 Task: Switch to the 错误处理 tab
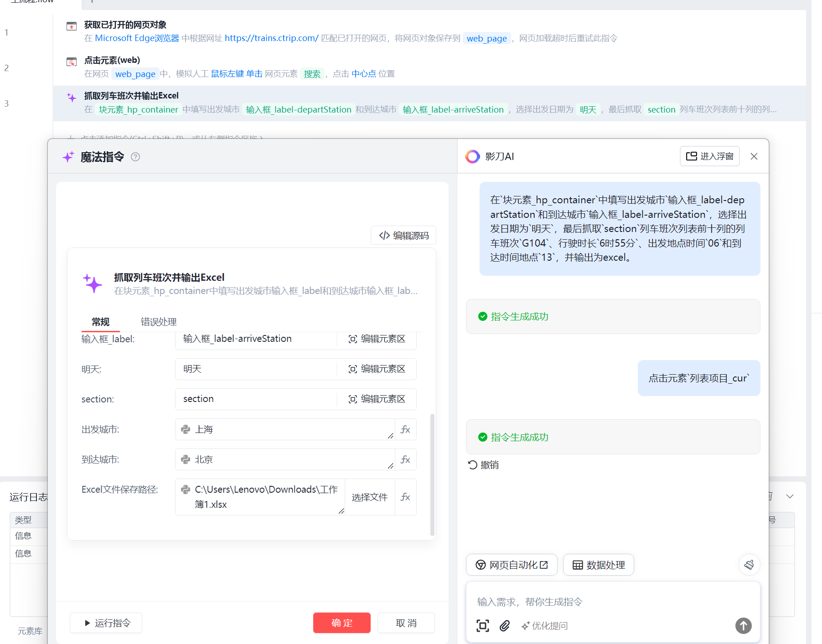(x=158, y=322)
